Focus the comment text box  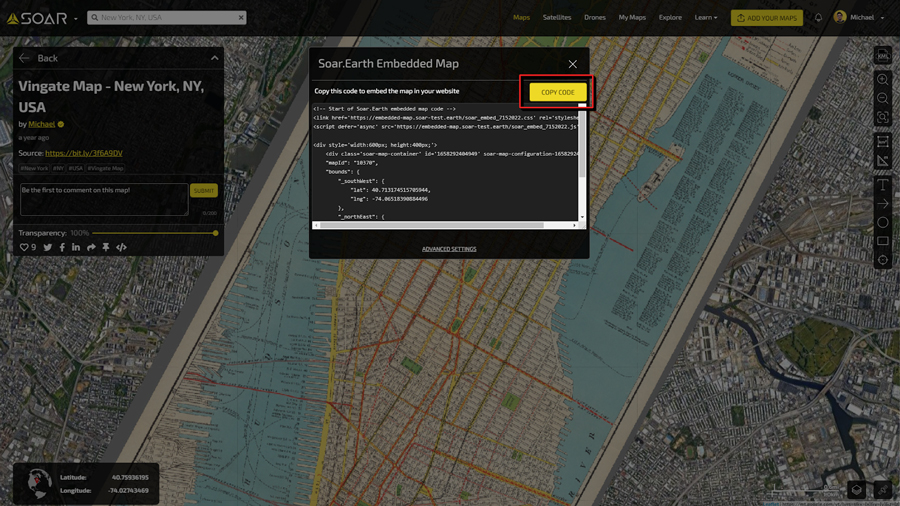(x=104, y=199)
